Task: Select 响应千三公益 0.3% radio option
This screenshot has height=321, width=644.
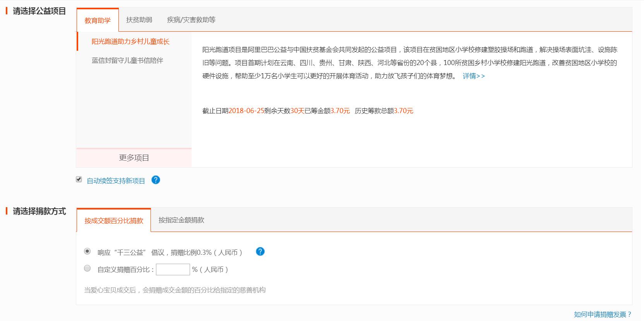Action: click(x=87, y=251)
